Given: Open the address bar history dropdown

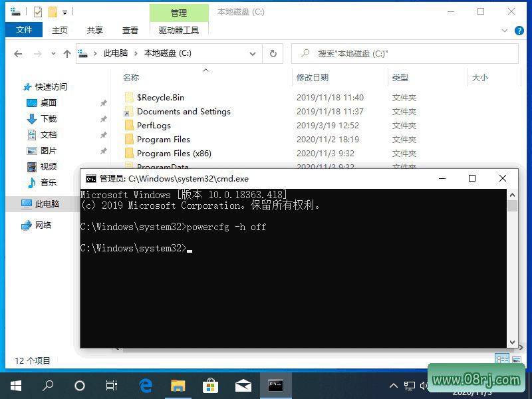Looking at the screenshot, I should pos(253,54).
